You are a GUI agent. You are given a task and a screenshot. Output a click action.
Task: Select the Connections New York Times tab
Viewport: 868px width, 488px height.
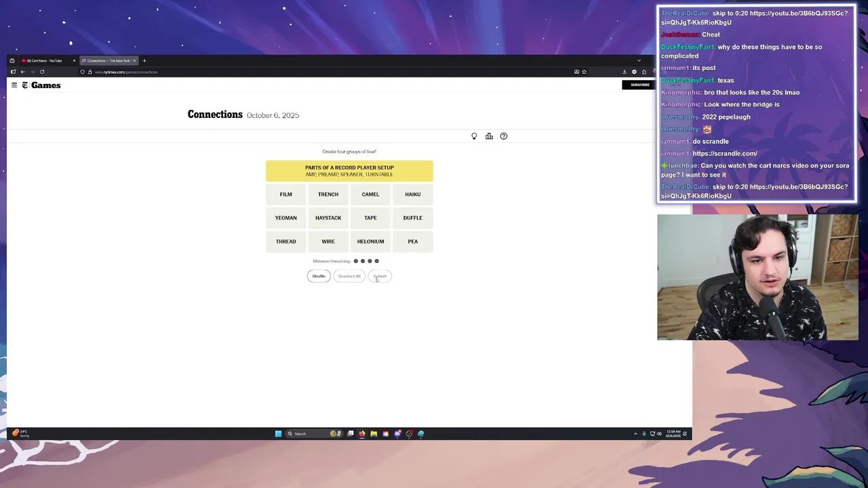tap(108, 61)
